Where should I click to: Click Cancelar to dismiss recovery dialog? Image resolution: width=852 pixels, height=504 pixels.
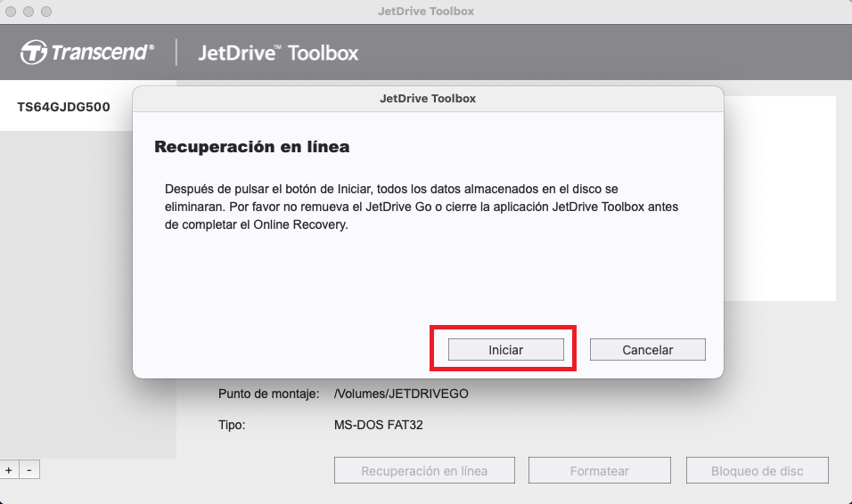click(648, 350)
